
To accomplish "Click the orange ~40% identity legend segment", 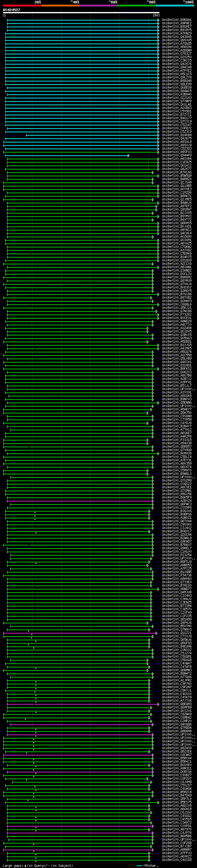I will click(x=60, y=6).
